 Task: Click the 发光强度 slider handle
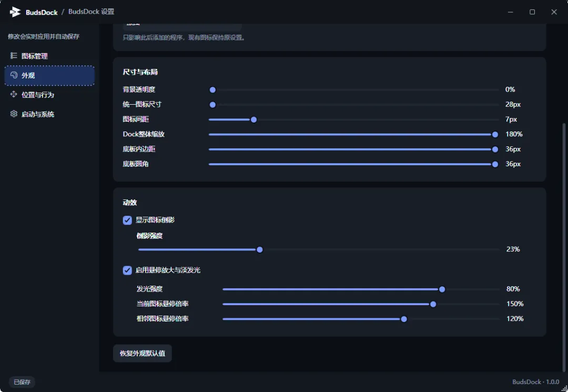pyautogui.click(x=442, y=289)
